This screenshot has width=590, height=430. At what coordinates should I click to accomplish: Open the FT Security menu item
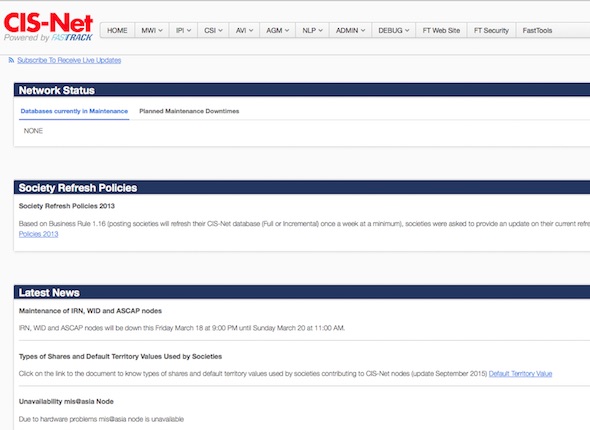[491, 30]
